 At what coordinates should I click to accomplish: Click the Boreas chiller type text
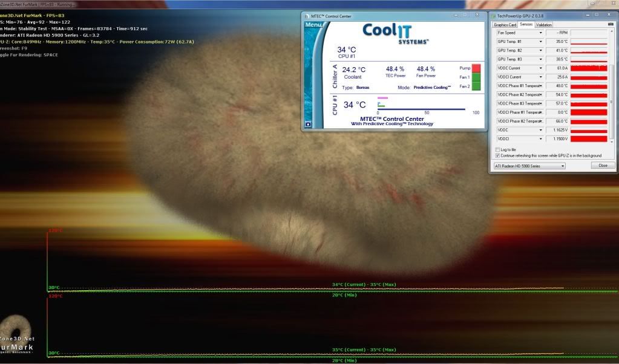pyautogui.click(x=362, y=88)
